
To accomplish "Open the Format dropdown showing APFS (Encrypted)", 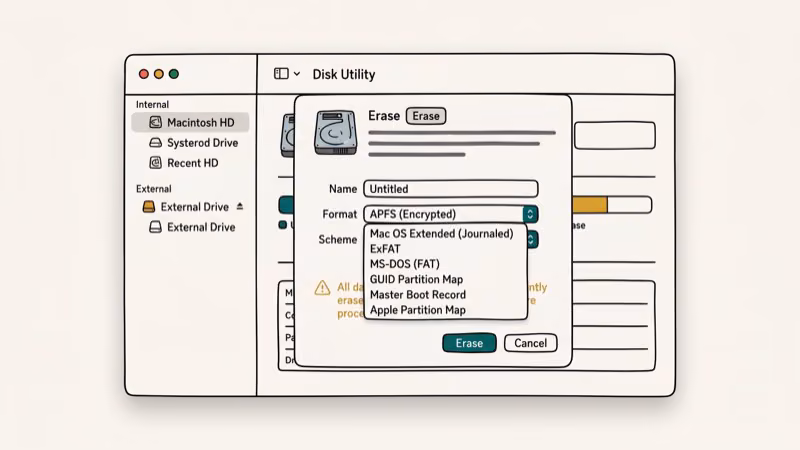I will click(451, 214).
